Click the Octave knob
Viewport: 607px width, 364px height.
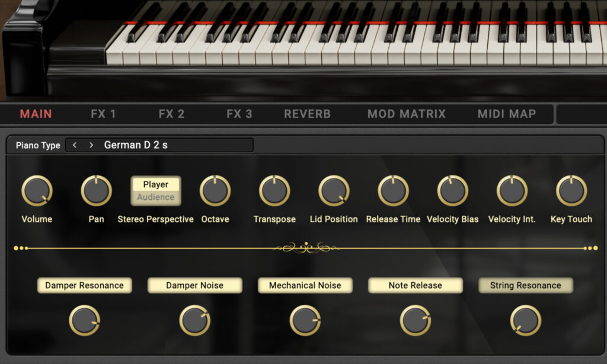(215, 190)
